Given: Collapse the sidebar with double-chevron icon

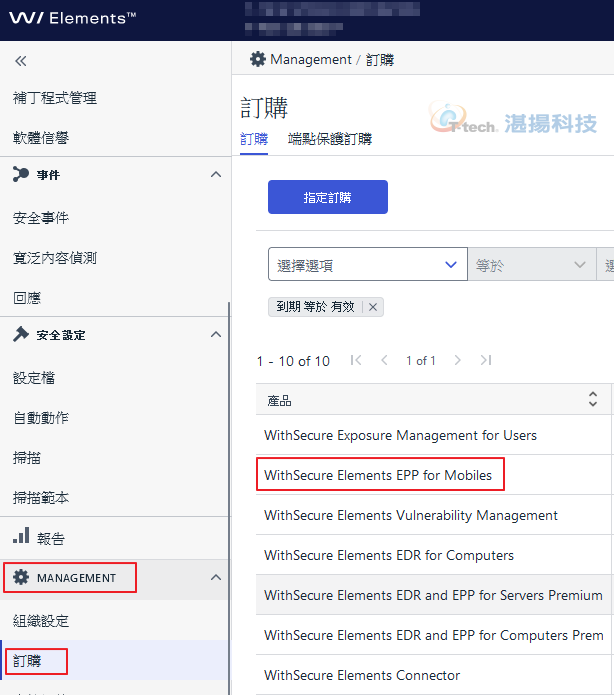Looking at the screenshot, I should [20, 61].
